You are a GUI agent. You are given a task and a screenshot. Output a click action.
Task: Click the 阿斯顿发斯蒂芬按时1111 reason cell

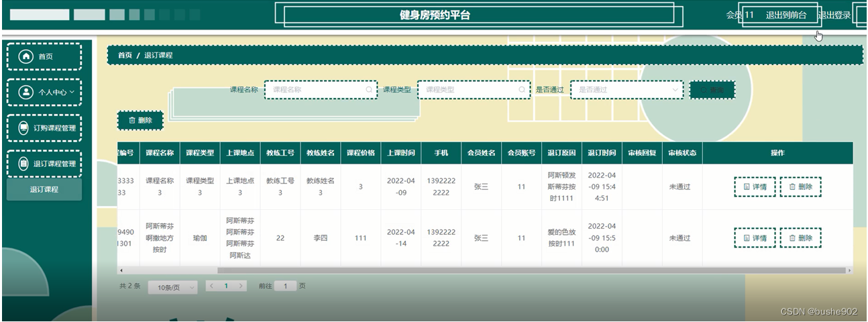coord(562,186)
